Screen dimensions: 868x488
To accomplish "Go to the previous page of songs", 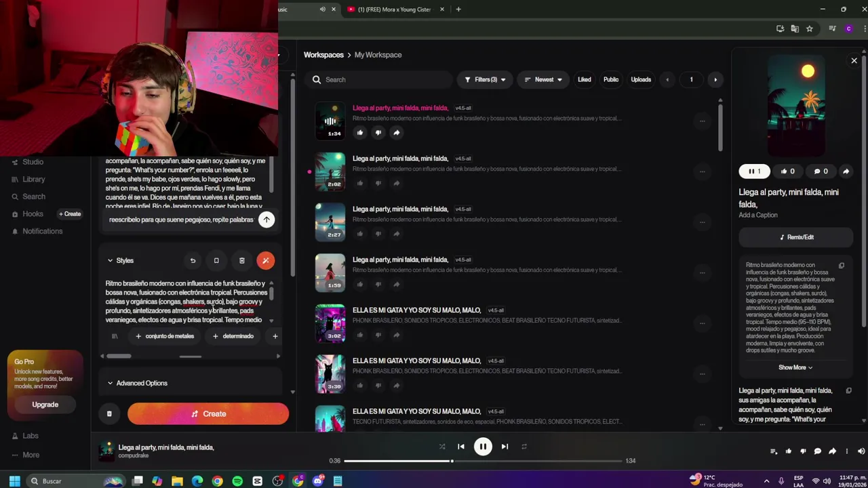I will [667, 79].
